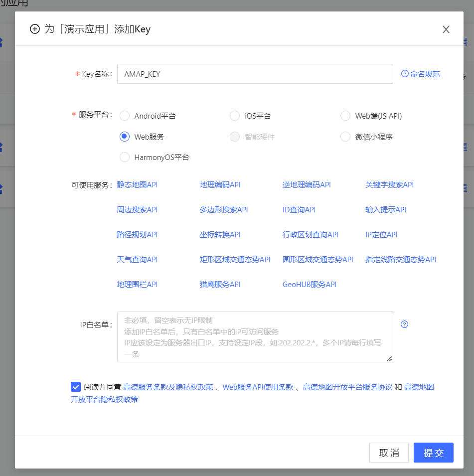Click the IP白名单 textarea resize handle
The height and width of the screenshot is (476, 474).
point(389,358)
